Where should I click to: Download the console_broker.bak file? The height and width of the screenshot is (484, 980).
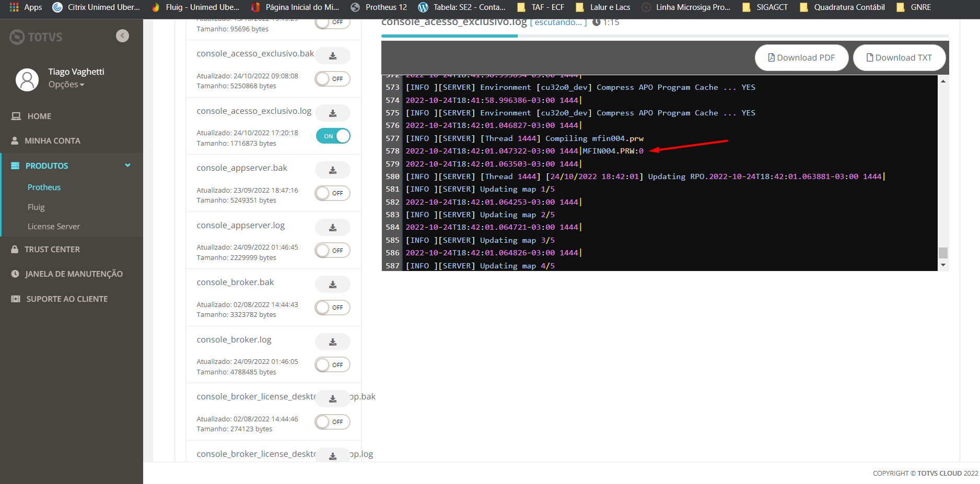click(x=332, y=284)
